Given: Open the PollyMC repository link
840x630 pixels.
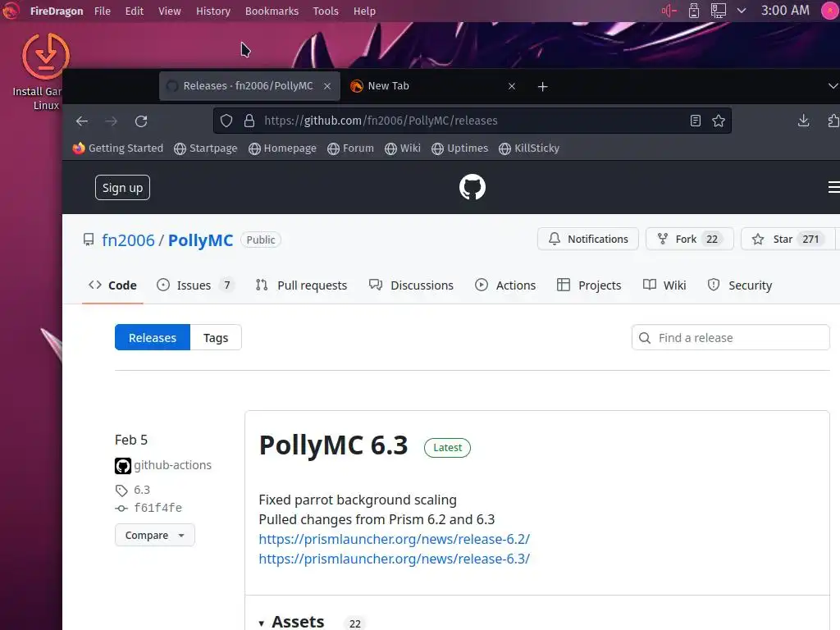Looking at the screenshot, I should tap(200, 240).
